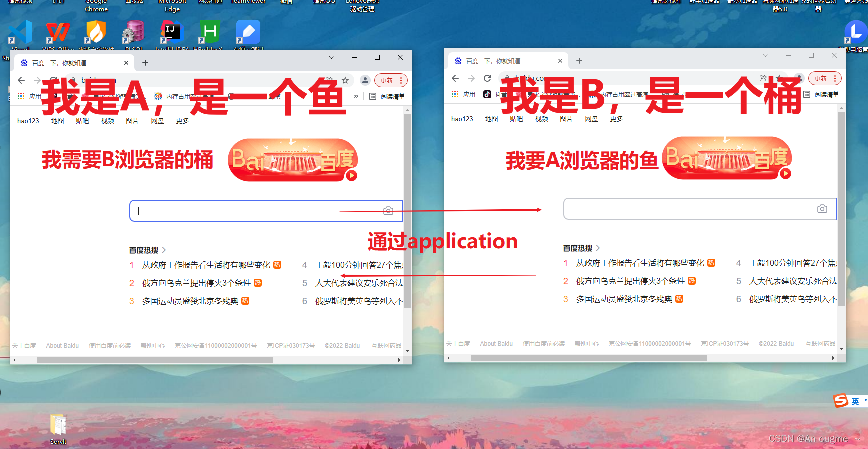Click the camera image-search icon, right window

822,209
